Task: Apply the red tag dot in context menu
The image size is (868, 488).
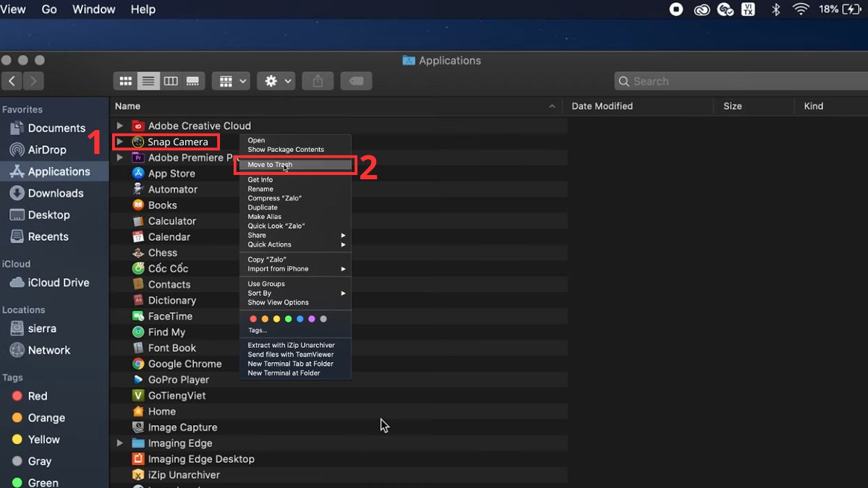Action: (253, 319)
